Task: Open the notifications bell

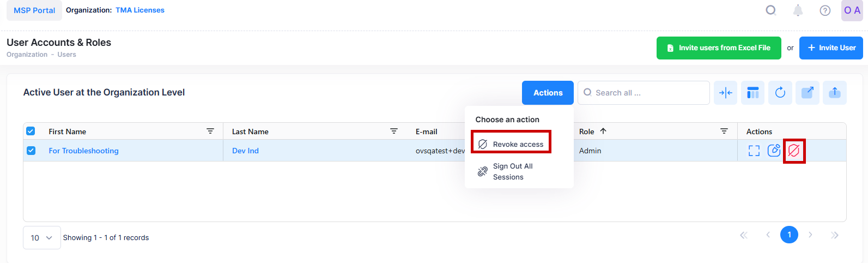Action: 798,10
